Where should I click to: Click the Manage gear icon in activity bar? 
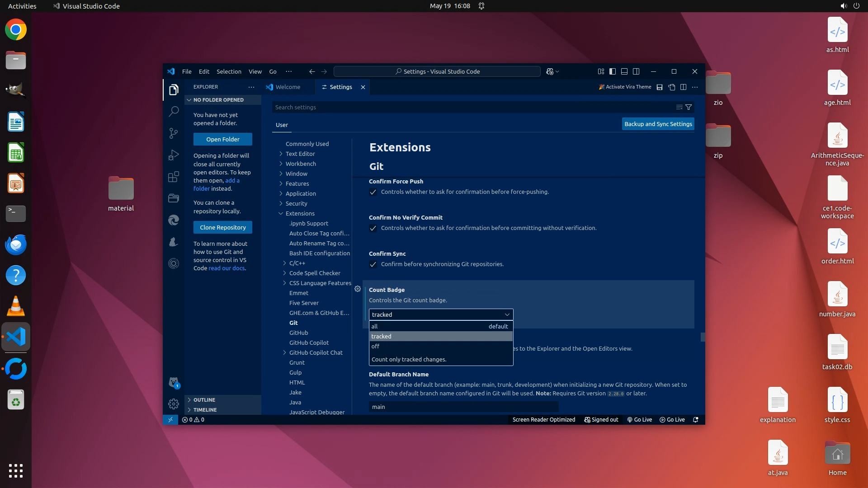(x=174, y=404)
